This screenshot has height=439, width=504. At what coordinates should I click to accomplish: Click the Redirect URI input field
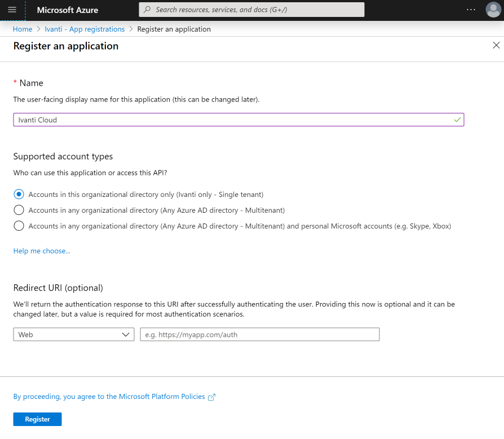pyautogui.click(x=260, y=335)
